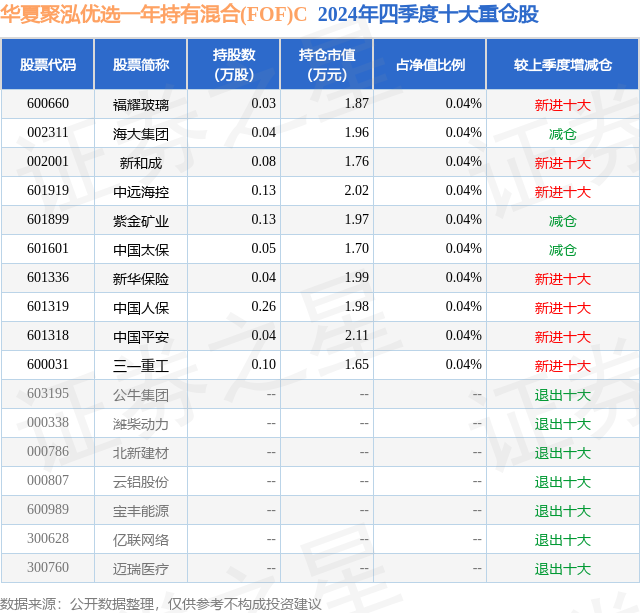
Task: Select stock code 600660
Action: (48, 104)
